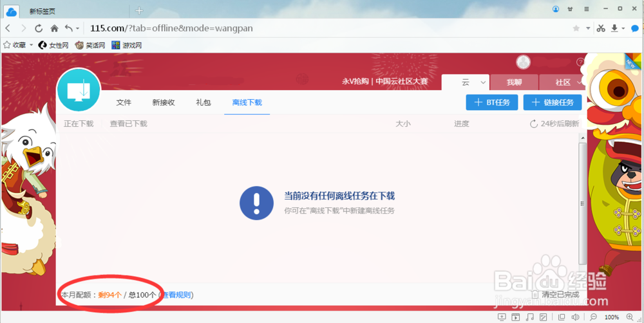This screenshot has width=644, height=323.
Task: Click the 大小 column header
Action: (403, 124)
